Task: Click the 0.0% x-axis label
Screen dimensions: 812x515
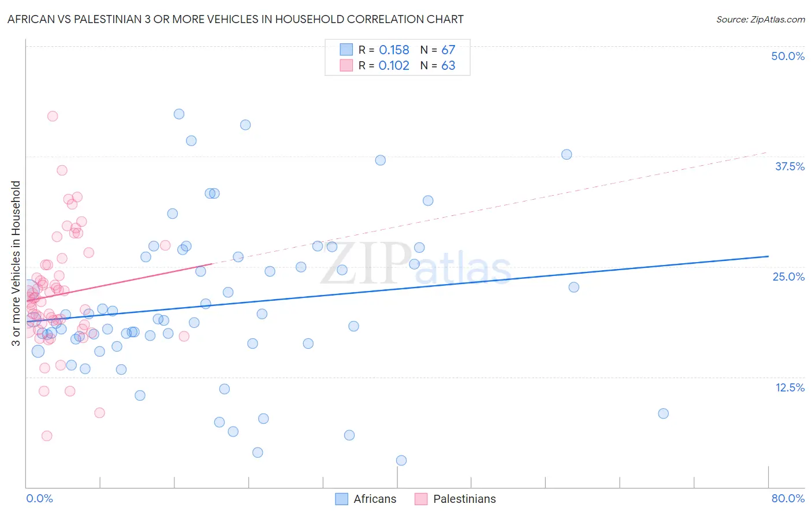Action: [39, 498]
